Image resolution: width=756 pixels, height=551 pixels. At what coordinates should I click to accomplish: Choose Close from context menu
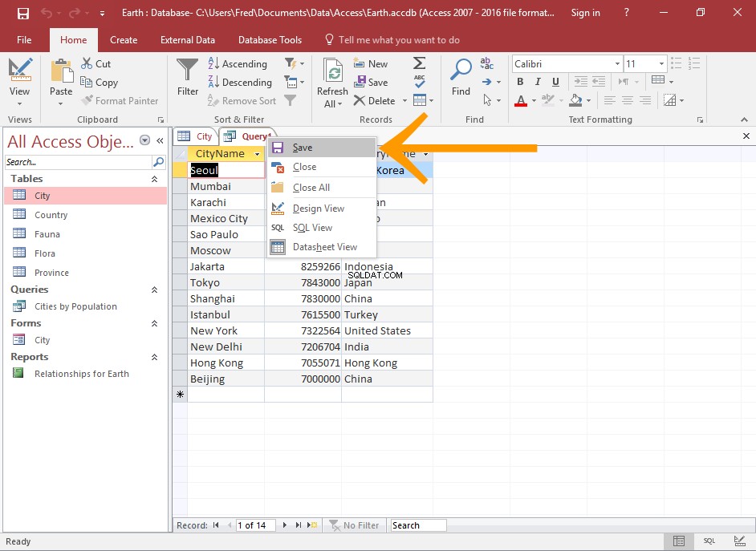coord(322,167)
